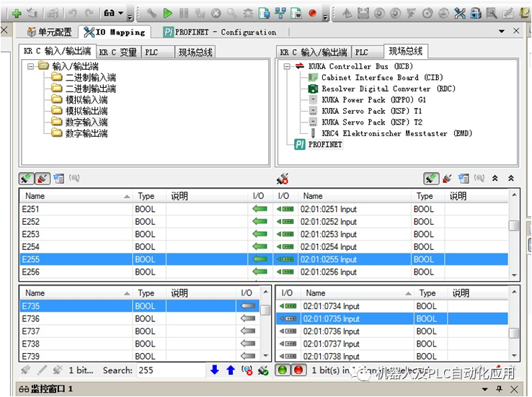This screenshot has height=397, width=532.
Task: Click the Search input field containing 255
Action: pyautogui.click(x=170, y=370)
